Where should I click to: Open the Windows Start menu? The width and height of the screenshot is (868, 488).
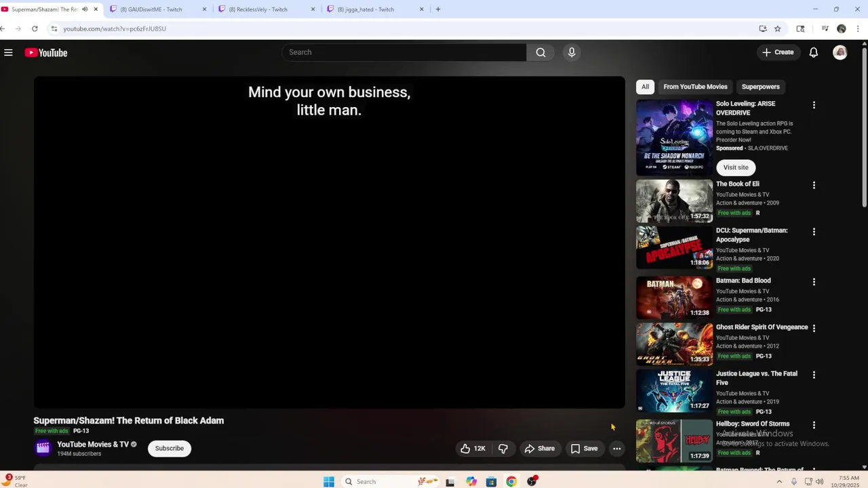[x=328, y=481]
